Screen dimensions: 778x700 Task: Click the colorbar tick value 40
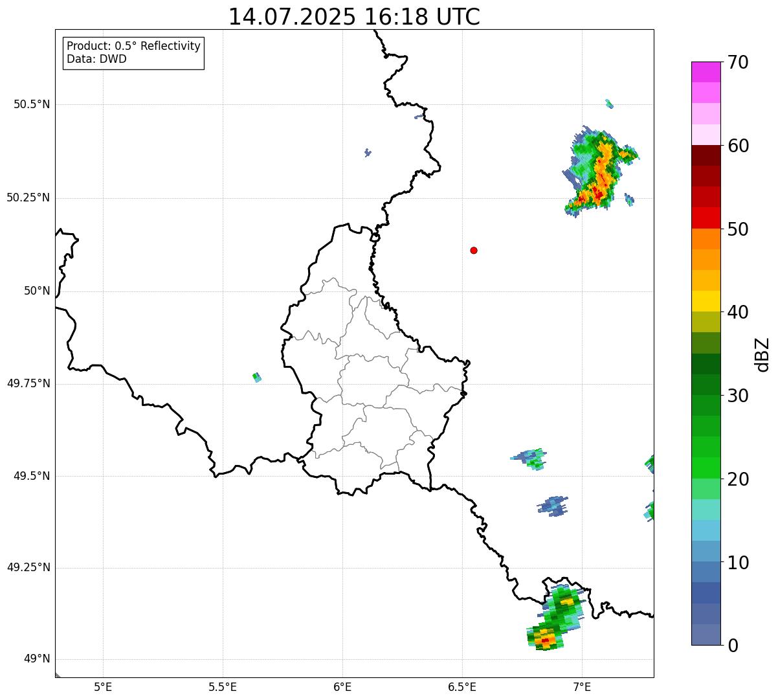(x=738, y=312)
